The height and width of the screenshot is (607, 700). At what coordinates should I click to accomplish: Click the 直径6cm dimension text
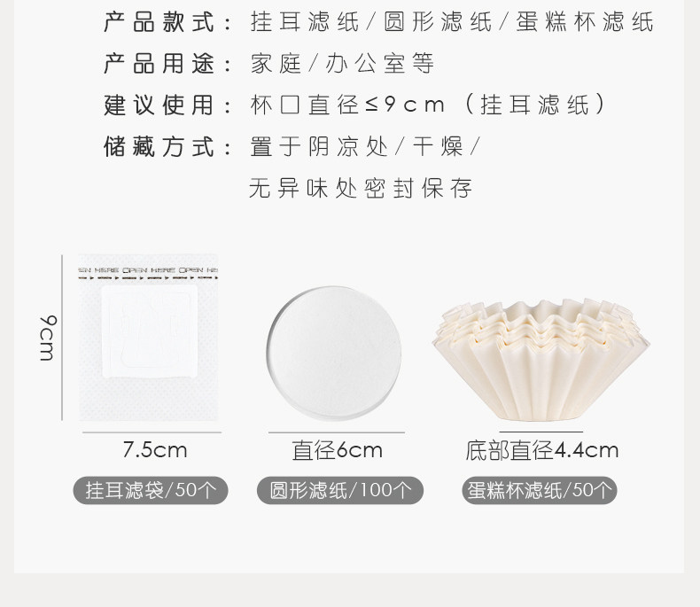point(337,450)
